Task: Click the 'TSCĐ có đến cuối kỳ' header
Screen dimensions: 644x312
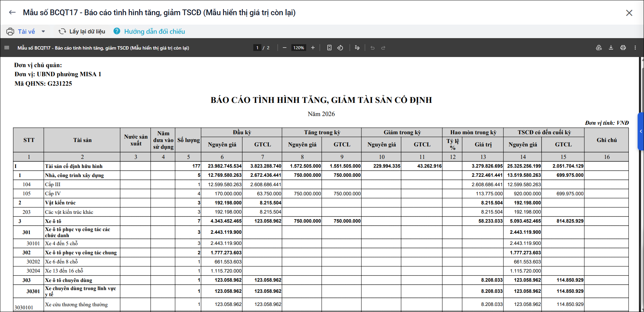Action: tap(544, 132)
